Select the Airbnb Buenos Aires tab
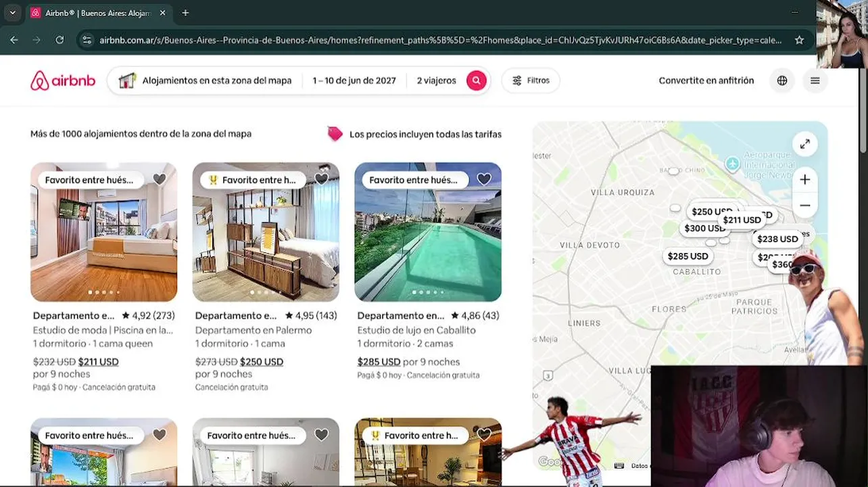 [99, 13]
